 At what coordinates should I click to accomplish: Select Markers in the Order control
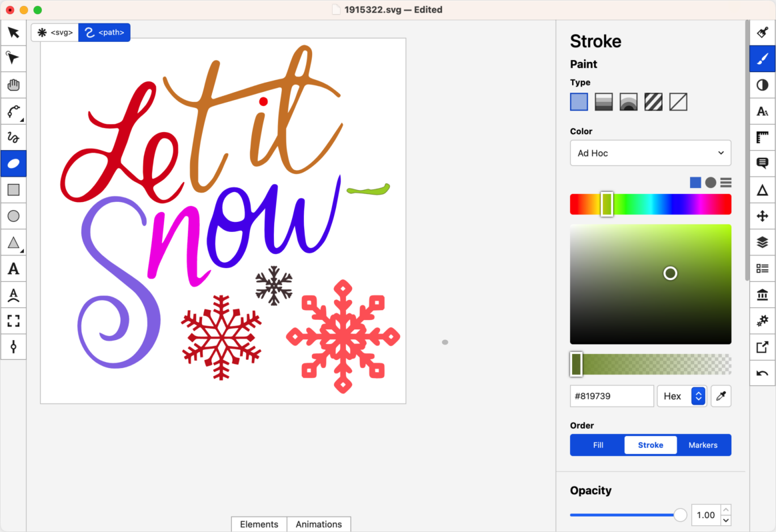703,445
